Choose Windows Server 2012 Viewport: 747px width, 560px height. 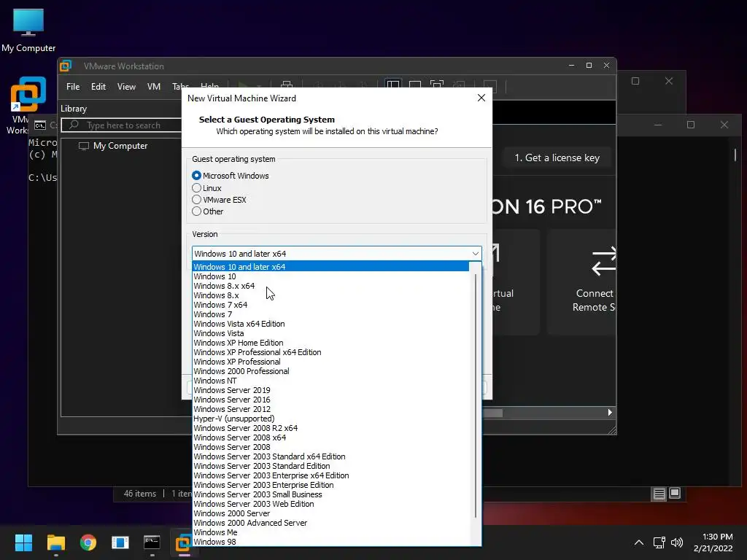pyautogui.click(x=330, y=409)
